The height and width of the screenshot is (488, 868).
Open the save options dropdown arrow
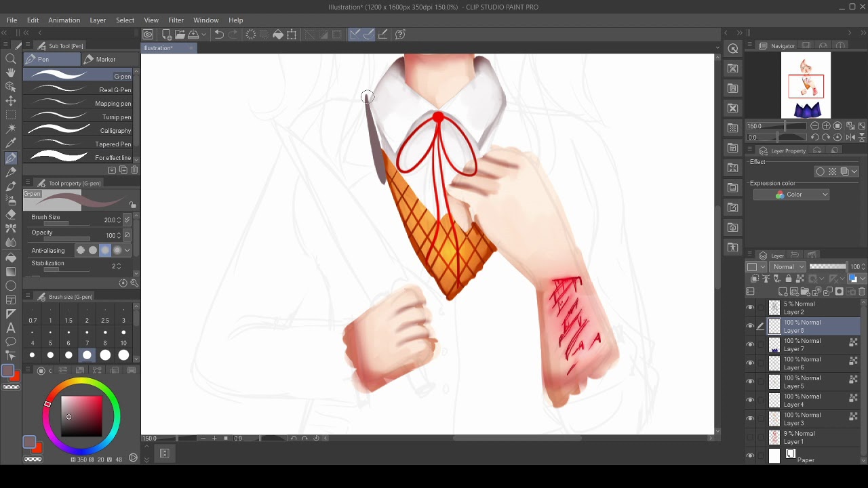(x=203, y=34)
